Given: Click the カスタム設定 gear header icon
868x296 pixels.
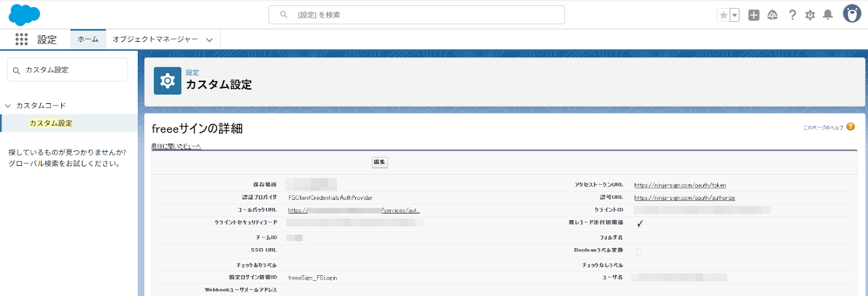Looking at the screenshot, I should click(x=168, y=81).
